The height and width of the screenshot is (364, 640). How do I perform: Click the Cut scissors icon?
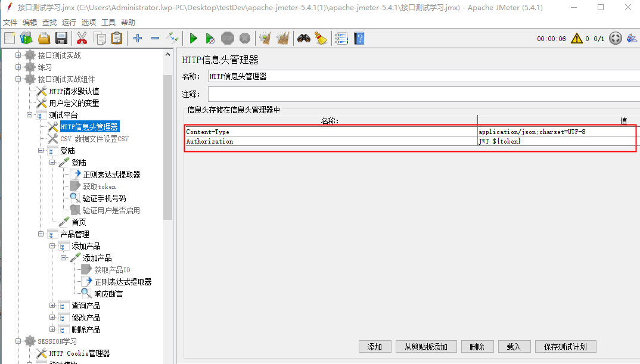(x=82, y=38)
